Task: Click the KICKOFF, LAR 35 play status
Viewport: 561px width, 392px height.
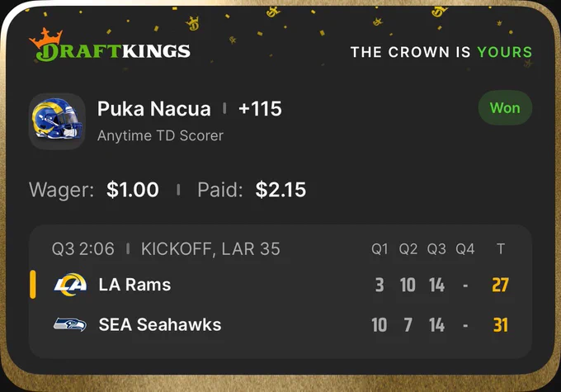Action: [x=210, y=248]
